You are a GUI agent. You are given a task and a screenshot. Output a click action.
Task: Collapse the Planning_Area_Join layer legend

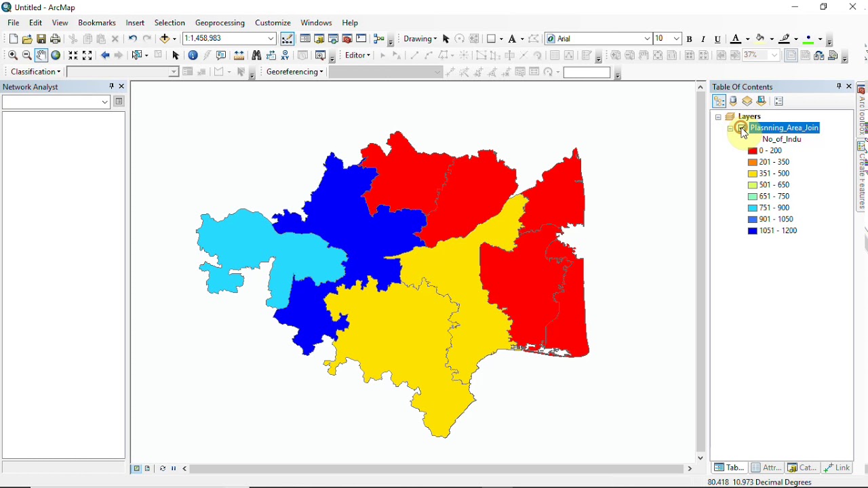[x=730, y=128]
